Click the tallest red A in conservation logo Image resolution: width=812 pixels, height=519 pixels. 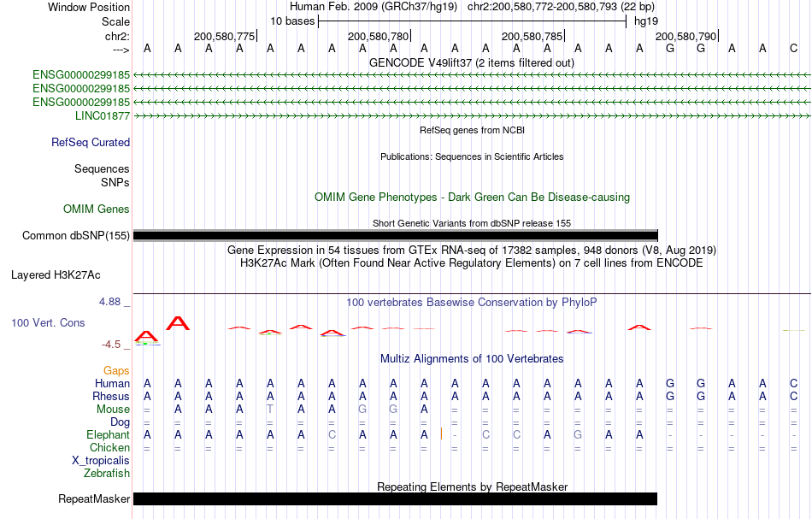178,323
